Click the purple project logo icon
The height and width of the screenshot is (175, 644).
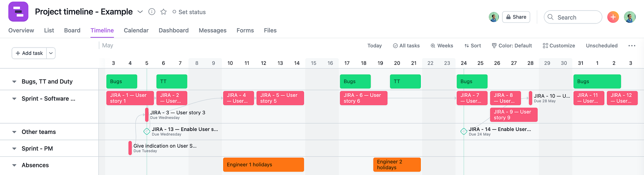[x=18, y=12]
